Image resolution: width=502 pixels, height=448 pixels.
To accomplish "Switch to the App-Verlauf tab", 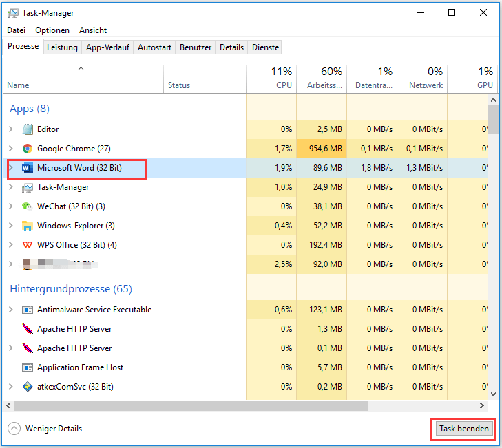I will coord(107,47).
